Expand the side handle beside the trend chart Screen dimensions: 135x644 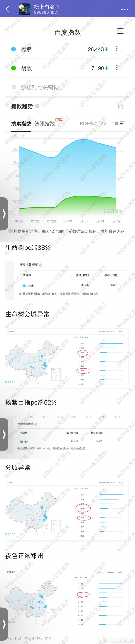[4, 214]
